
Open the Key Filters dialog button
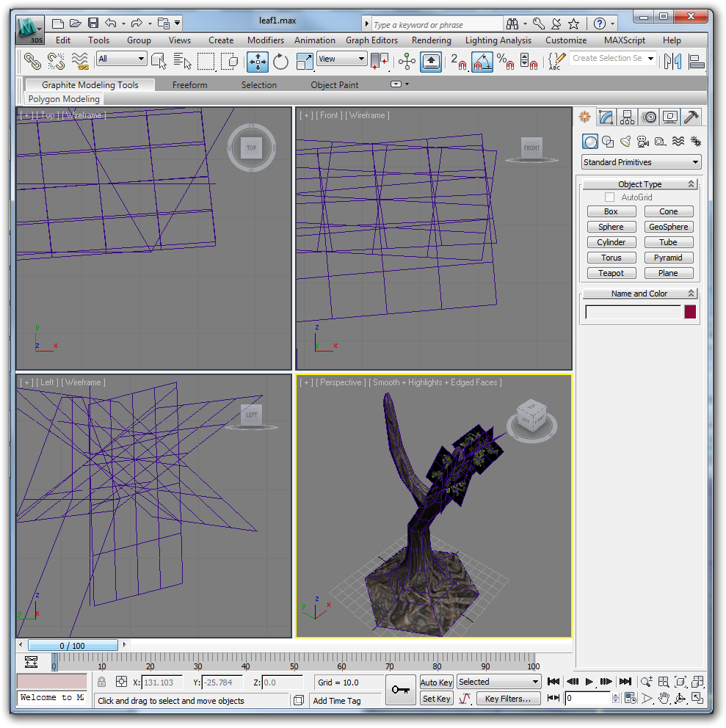point(508,699)
